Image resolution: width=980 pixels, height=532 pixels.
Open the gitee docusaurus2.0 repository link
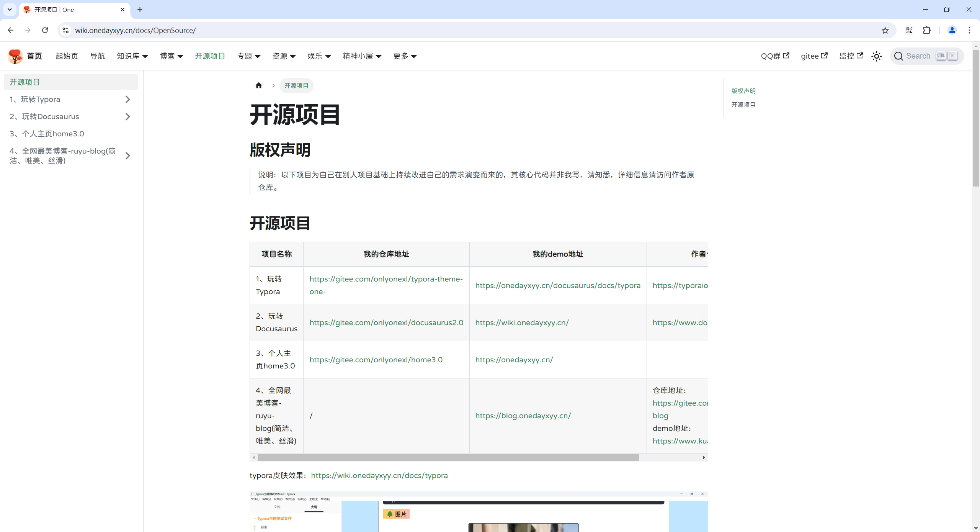[386, 322]
